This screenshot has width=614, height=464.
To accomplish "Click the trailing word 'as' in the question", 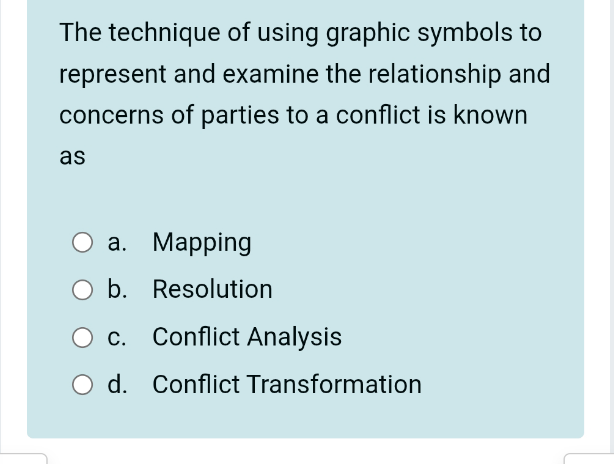I will tap(72, 157).
